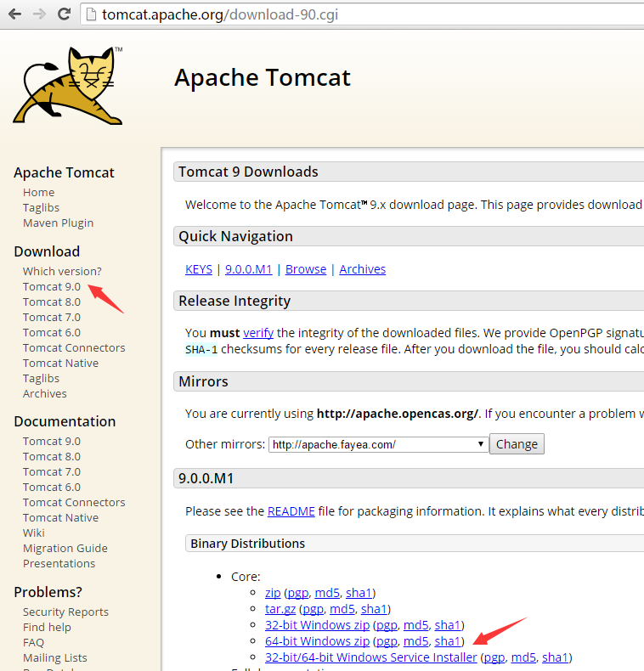The height and width of the screenshot is (671, 644).
Task: Click md5 link for 32-bit Windows zip
Action: [415, 625]
